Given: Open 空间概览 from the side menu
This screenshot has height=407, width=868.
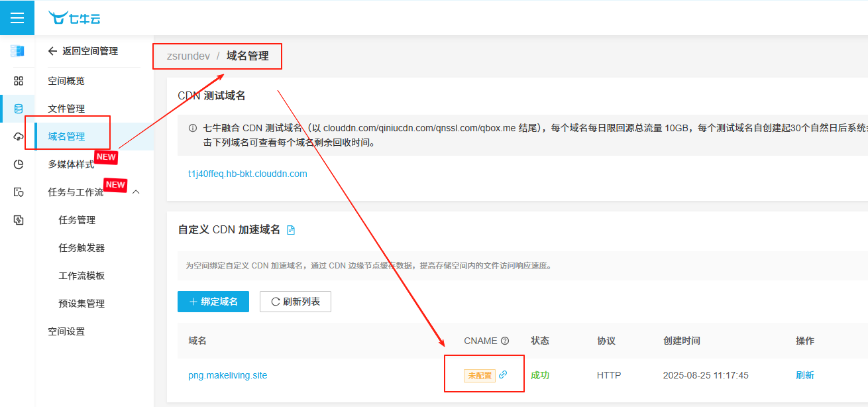Looking at the screenshot, I should 66,81.
